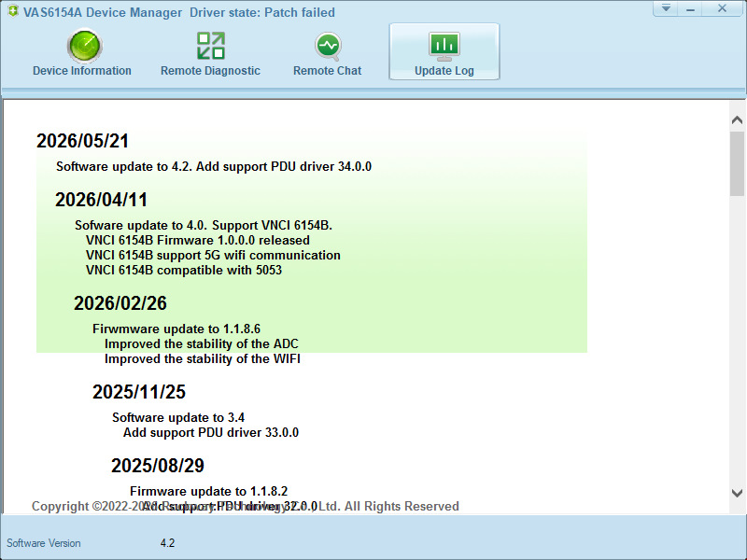
Task: Select the 2026/04/11 date heading
Action: [x=101, y=200]
